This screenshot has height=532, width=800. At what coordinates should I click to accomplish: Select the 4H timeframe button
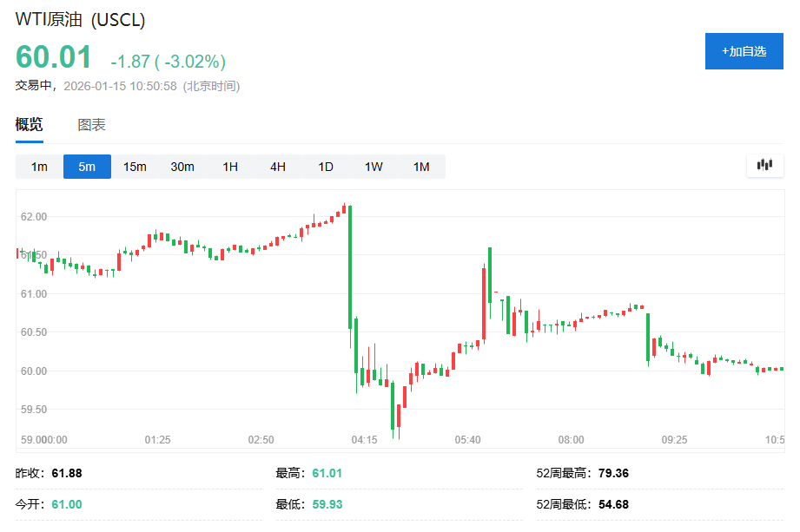pyautogui.click(x=278, y=167)
